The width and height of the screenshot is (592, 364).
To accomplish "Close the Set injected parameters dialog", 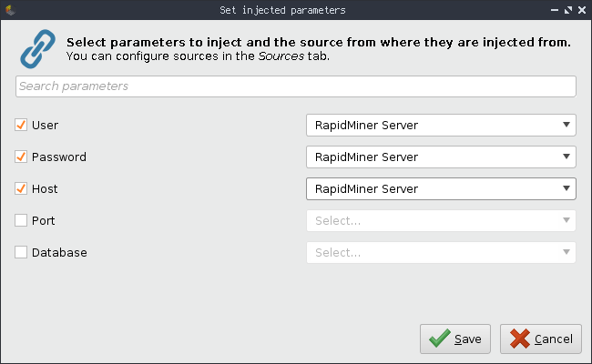I will click(580, 10).
